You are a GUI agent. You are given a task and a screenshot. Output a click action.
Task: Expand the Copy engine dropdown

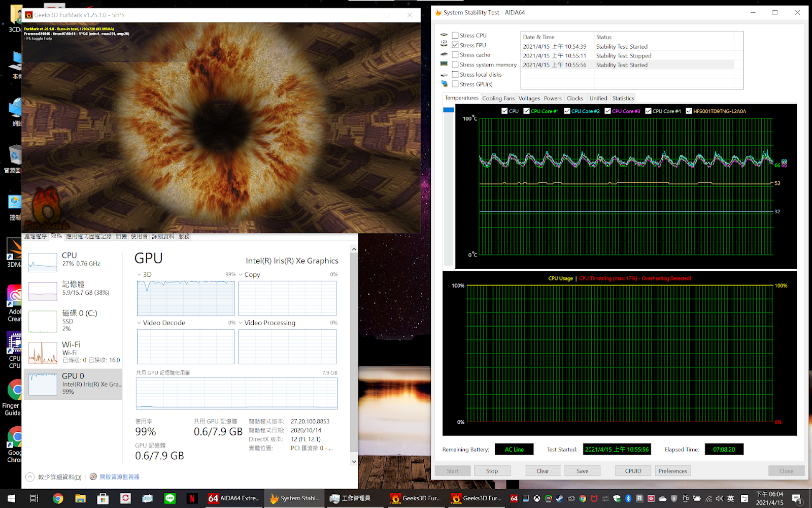241,275
